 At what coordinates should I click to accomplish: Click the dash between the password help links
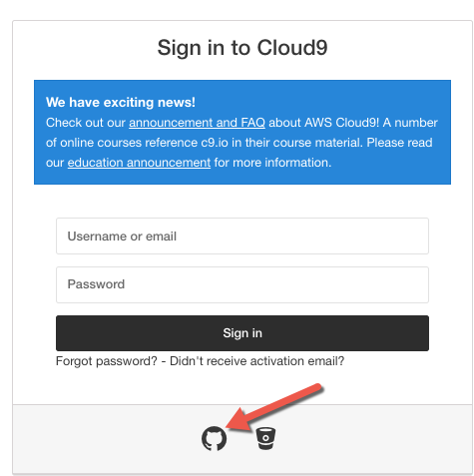164,361
